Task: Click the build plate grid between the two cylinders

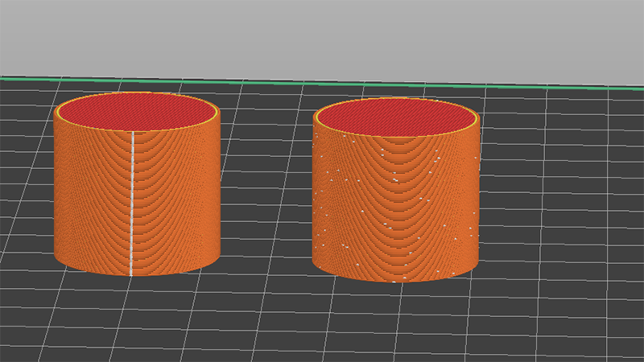Action: pos(266,201)
